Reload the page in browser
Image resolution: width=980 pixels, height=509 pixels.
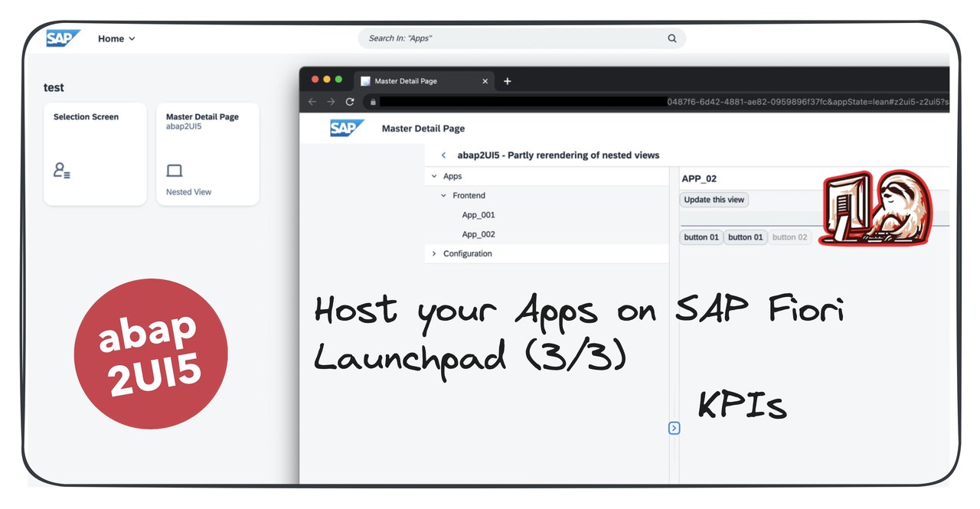350,102
